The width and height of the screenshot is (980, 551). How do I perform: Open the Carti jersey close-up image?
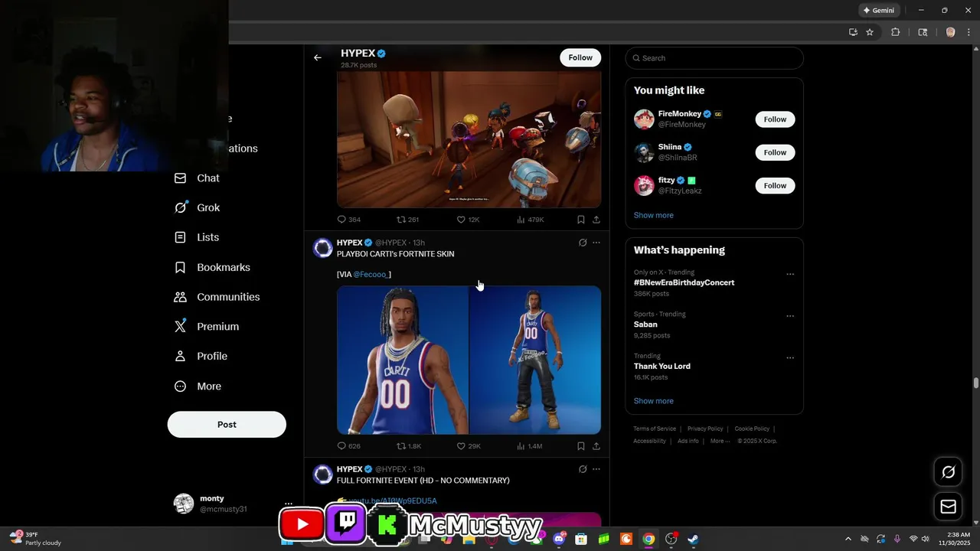[x=403, y=360]
